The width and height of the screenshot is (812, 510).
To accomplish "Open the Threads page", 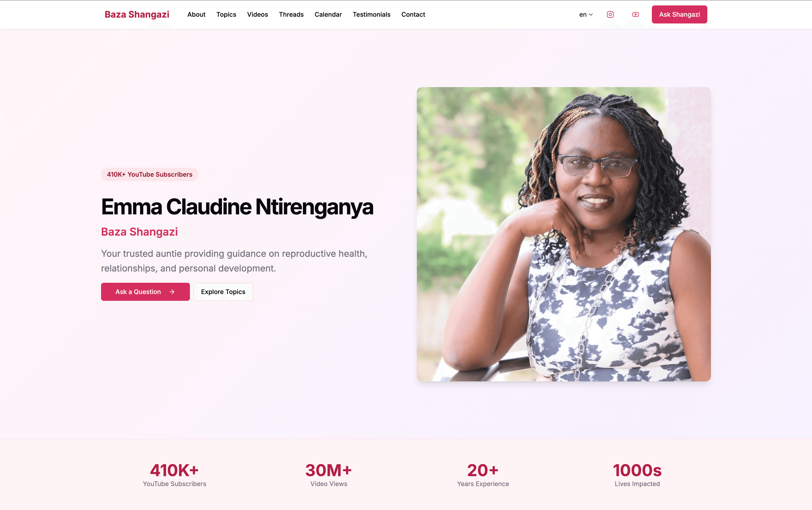I will pyautogui.click(x=291, y=14).
